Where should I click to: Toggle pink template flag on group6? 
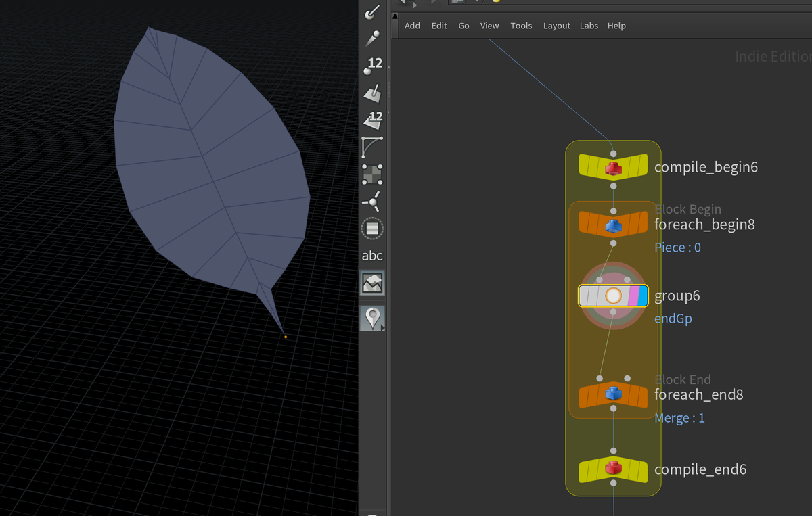click(x=633, y=296)
